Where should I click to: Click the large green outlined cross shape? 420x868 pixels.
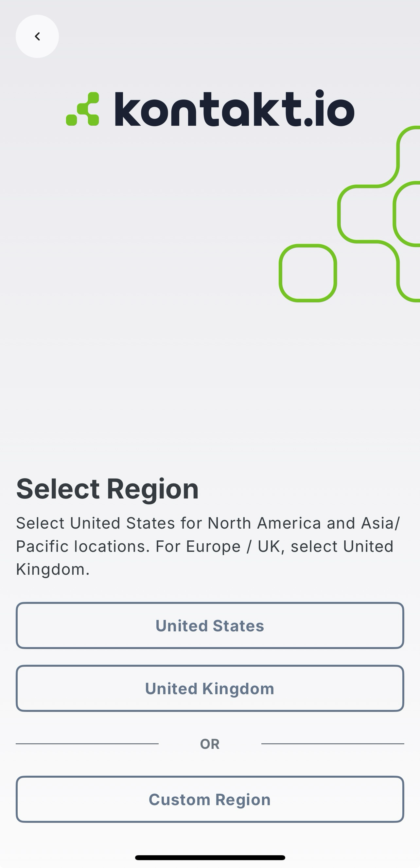(x=369, y=214)
